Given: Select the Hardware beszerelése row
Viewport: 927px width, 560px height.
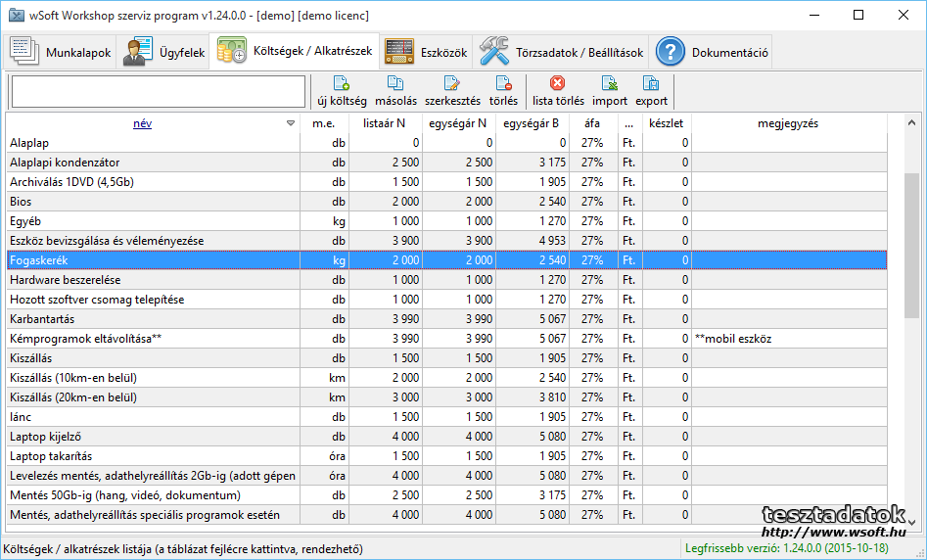Looking at the screenshot, I should coord(446,279).
